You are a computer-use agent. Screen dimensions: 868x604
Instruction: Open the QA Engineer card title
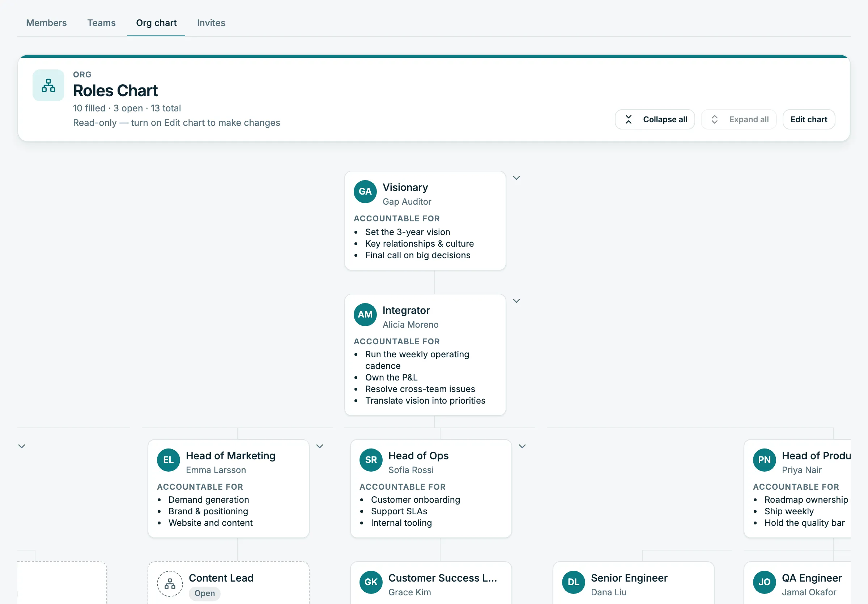[x=812, y=578]
